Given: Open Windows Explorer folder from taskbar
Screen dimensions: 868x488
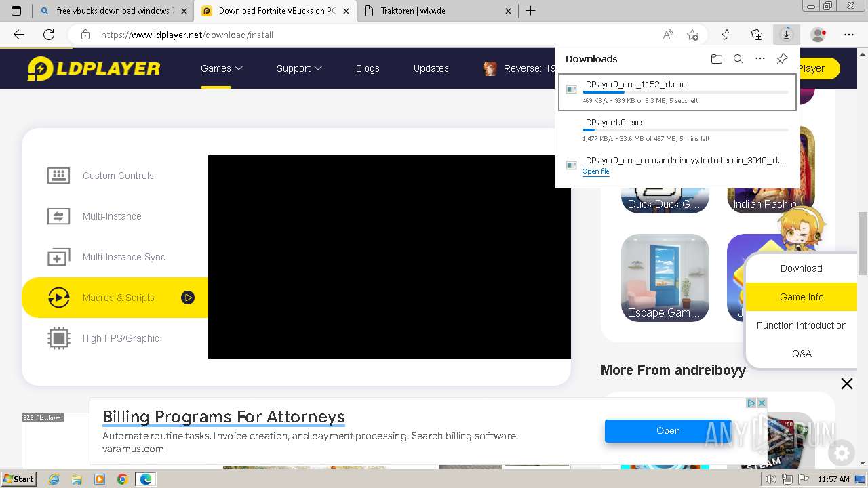Looking at the screenshot, I should [x=77, y=479].
